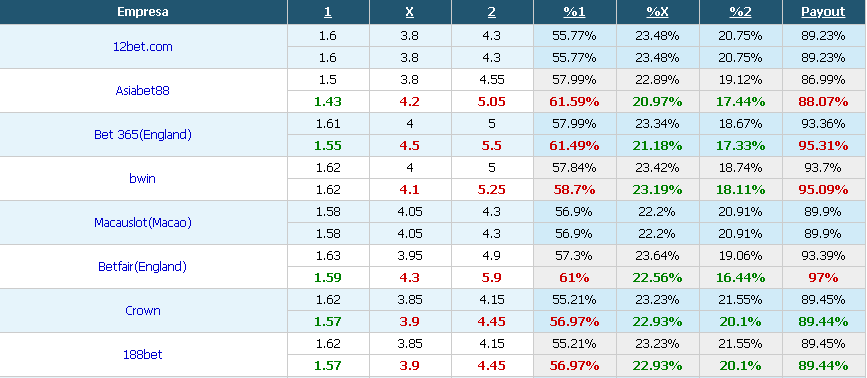Sort by the Payout column header

823,12
